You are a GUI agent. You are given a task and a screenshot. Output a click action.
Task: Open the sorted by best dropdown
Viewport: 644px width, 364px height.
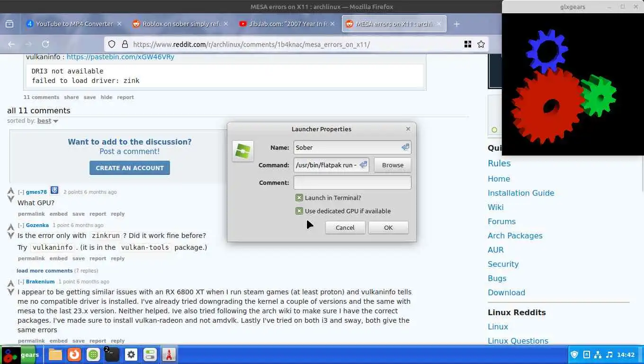pyautogui.click(x=47, y=121)
